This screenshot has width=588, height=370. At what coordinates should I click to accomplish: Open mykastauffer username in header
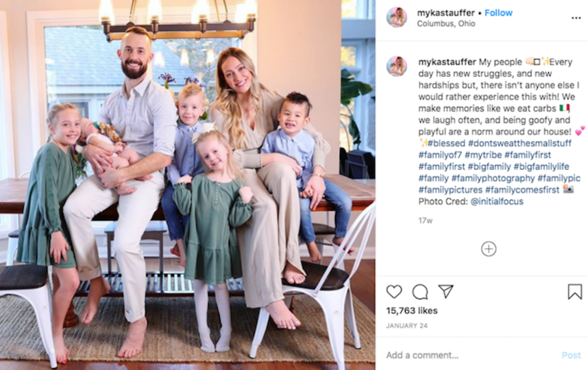[x=446, y=13]
